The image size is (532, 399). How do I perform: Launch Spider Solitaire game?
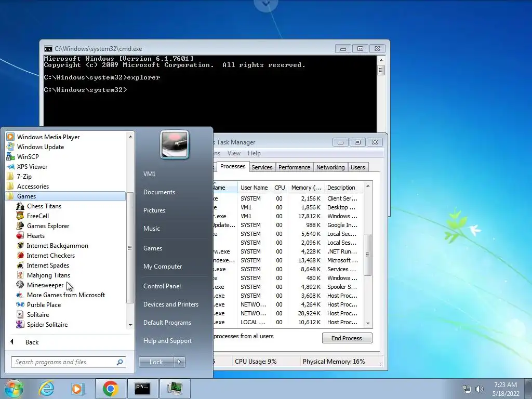click(x=47, y=324)
